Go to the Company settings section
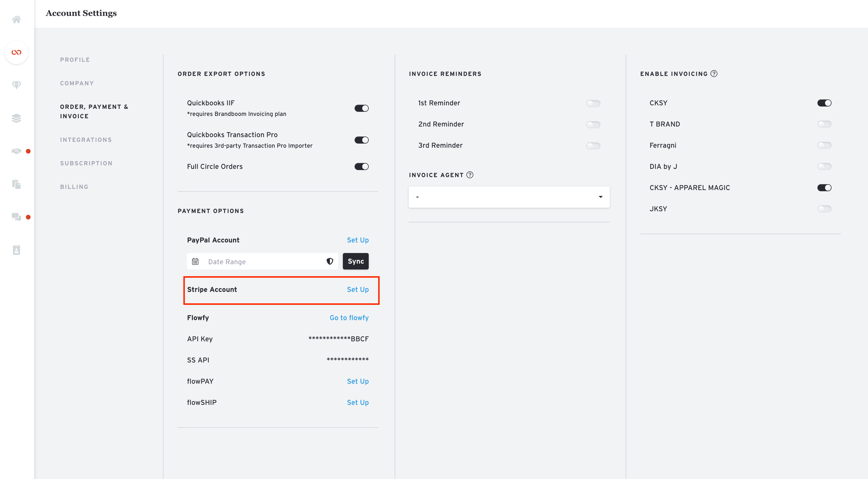Screen dimensions: 868x479 (77, 83)
